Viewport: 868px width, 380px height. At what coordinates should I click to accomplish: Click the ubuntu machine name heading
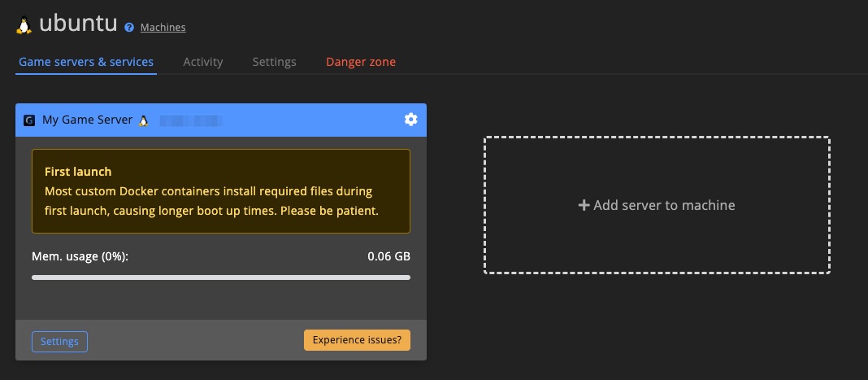click(x=78, y=24)
